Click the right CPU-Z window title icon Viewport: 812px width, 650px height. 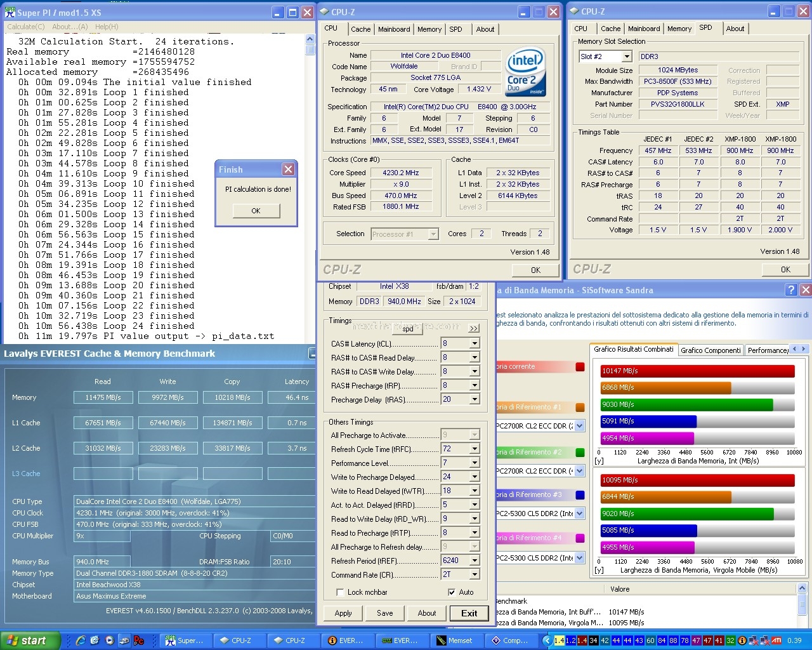573,11
